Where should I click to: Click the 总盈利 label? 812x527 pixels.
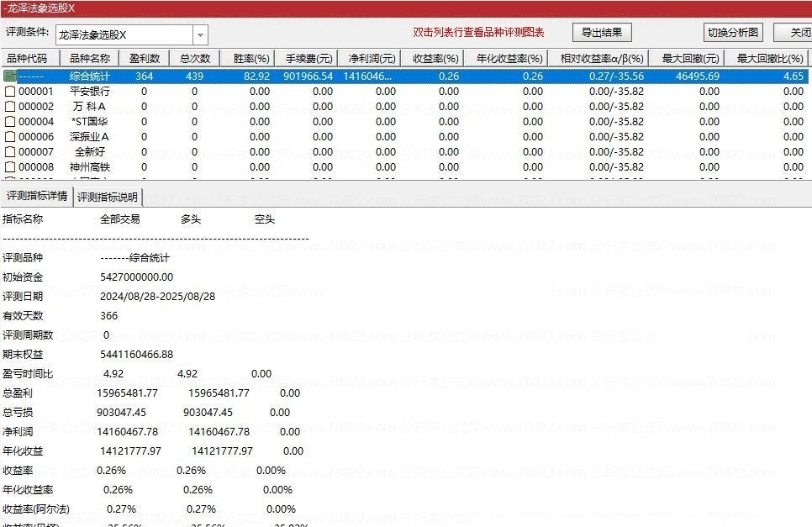pos(18,393)
